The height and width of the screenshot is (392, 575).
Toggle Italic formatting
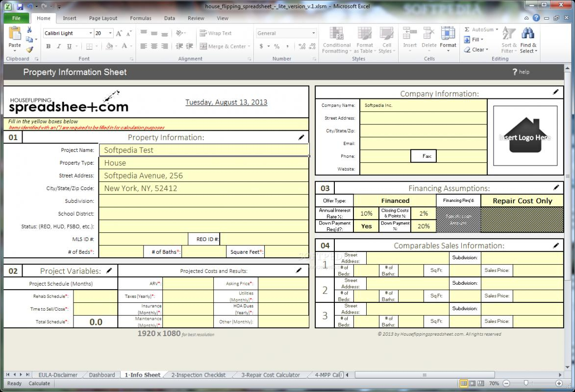[58, 47]
